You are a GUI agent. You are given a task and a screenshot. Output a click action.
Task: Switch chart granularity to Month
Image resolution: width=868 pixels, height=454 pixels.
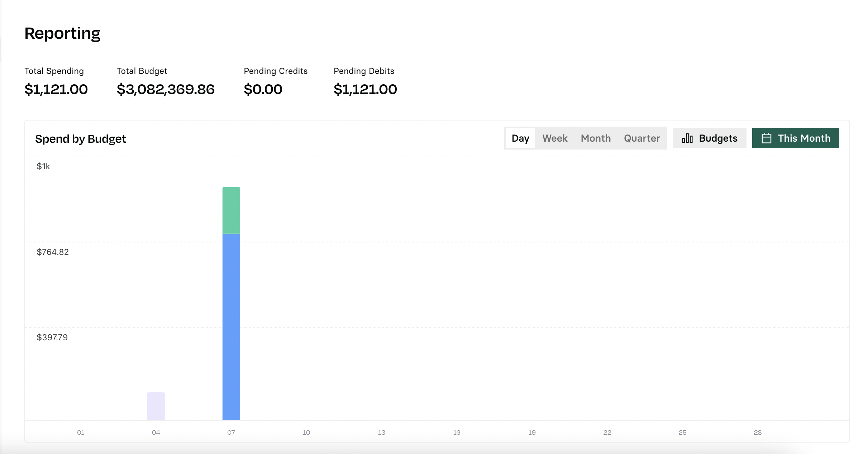[x=596, y=138]
